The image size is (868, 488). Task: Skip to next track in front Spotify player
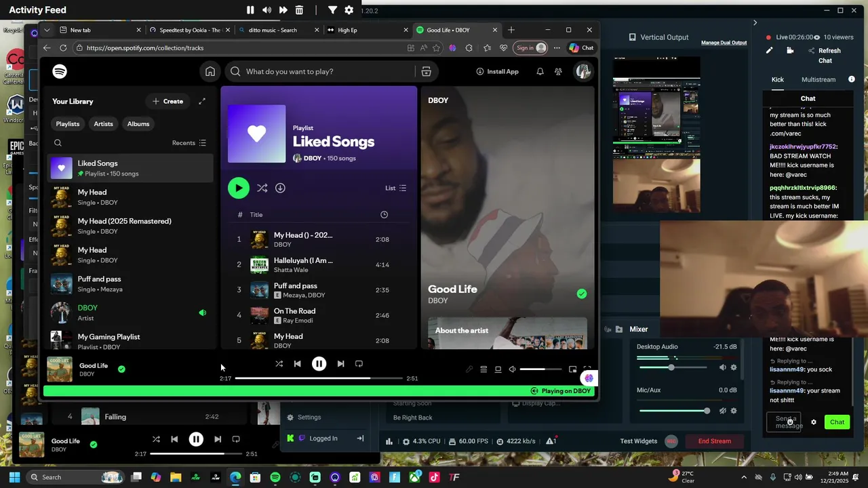[x=340, y=364]
